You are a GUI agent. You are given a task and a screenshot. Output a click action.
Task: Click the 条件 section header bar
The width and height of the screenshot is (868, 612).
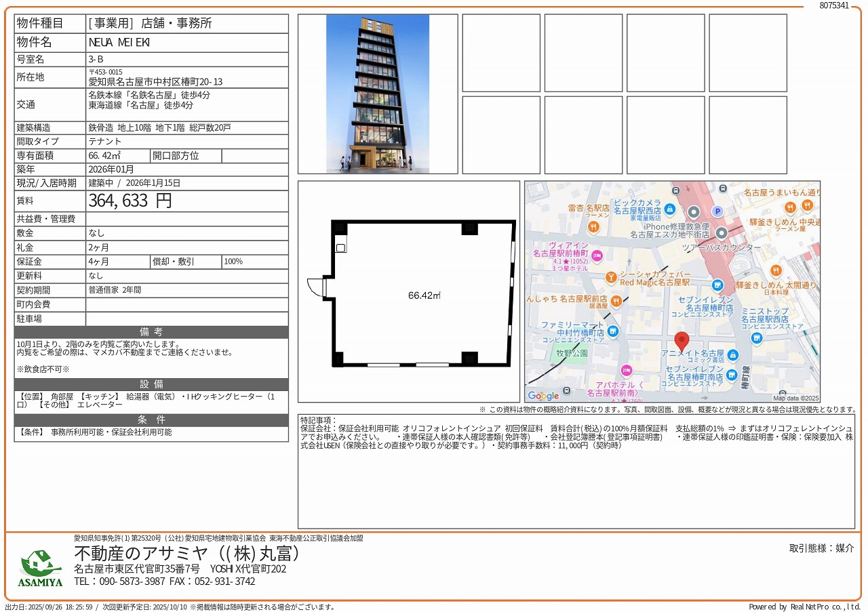point(151,420)
